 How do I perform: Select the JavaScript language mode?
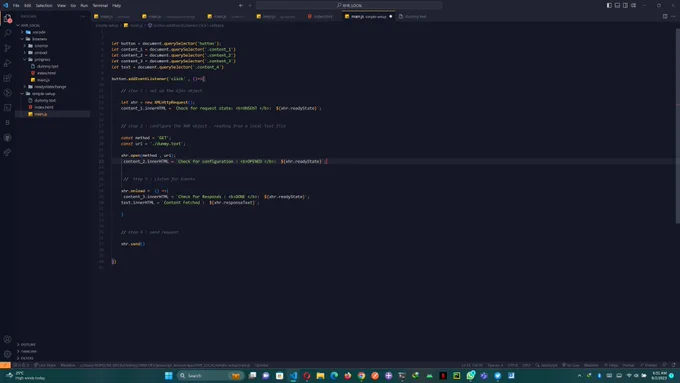(546, 365)
